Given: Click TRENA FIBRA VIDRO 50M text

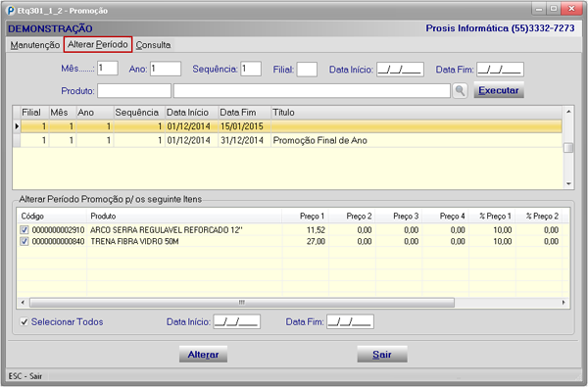Looking at the screenshot, I should pos(134,241).
